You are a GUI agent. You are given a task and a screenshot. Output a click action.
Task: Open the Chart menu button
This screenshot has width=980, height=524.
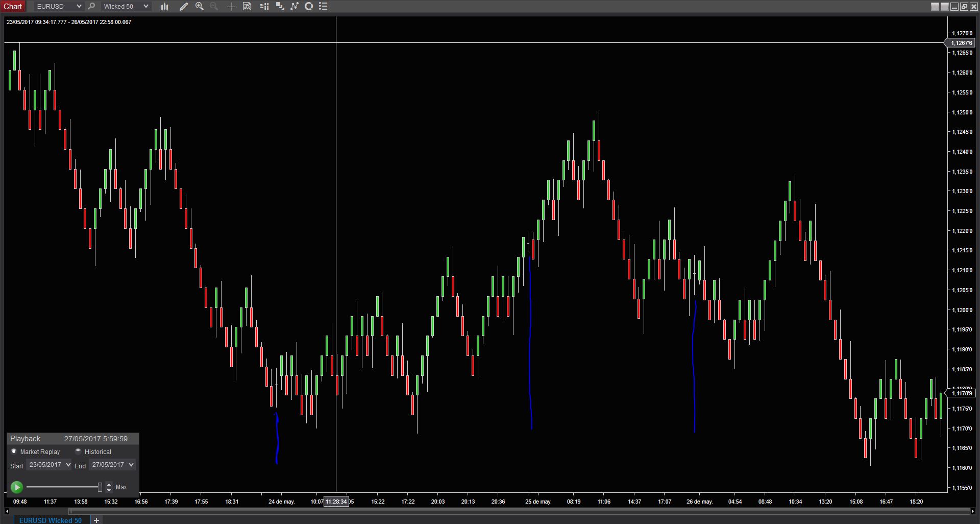(13, 6)
